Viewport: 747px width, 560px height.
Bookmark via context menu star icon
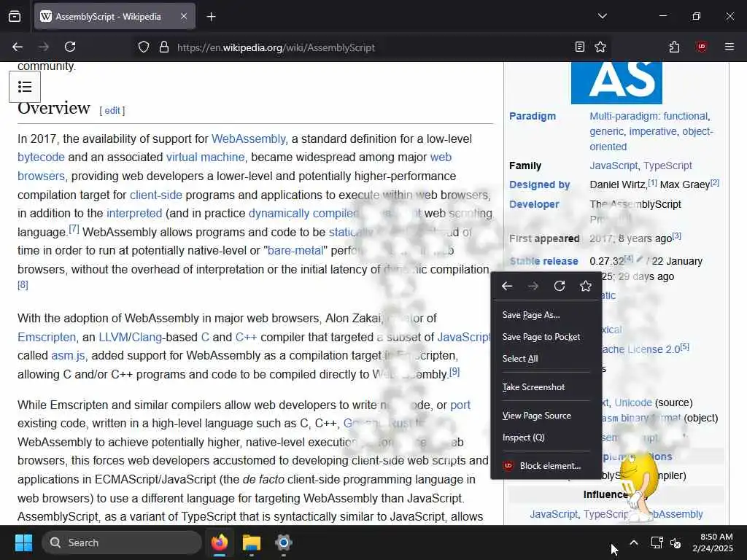[x=586, y=286]
